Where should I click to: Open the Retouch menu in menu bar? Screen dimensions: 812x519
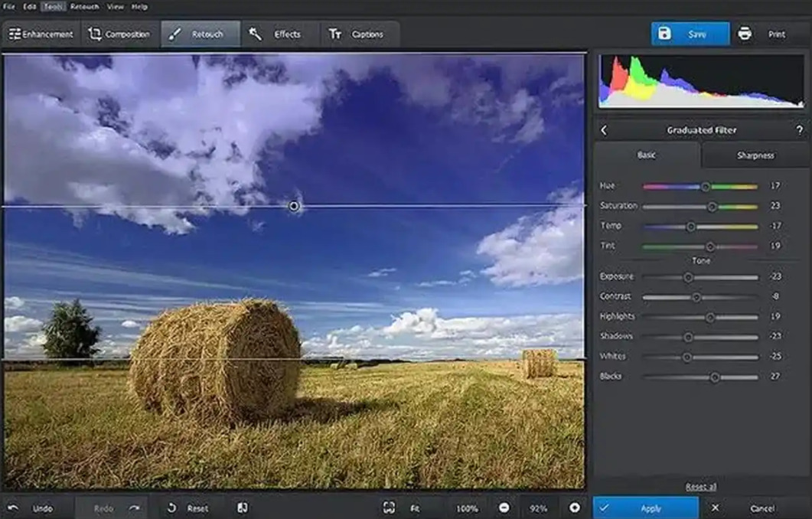click(84, 7)
